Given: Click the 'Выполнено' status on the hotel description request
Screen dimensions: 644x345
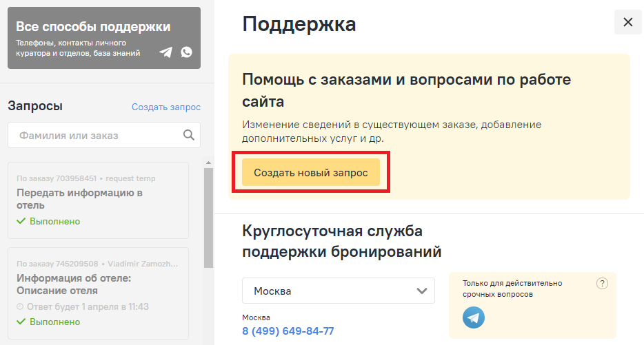Looking at the screenshot, I should [54, 322].
